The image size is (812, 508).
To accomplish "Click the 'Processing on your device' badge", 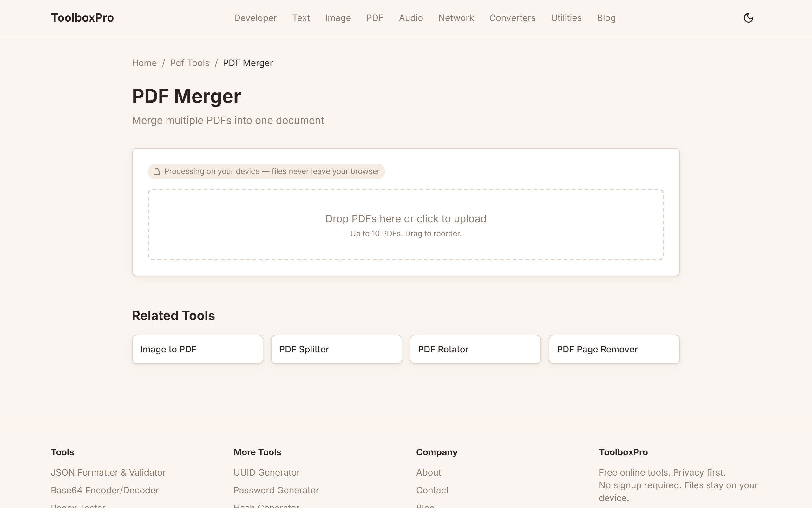I will (266, 171).
